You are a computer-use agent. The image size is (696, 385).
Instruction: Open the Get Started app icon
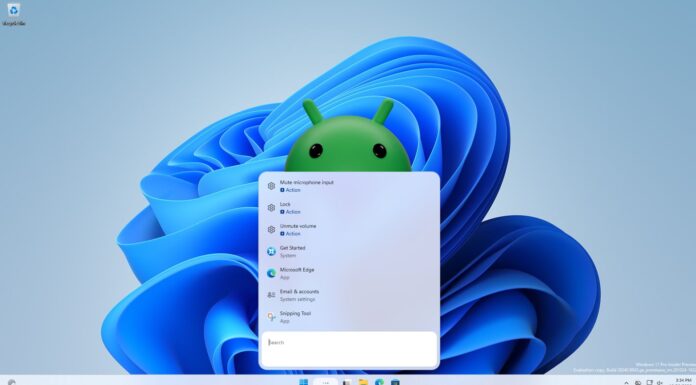(271, 251)
